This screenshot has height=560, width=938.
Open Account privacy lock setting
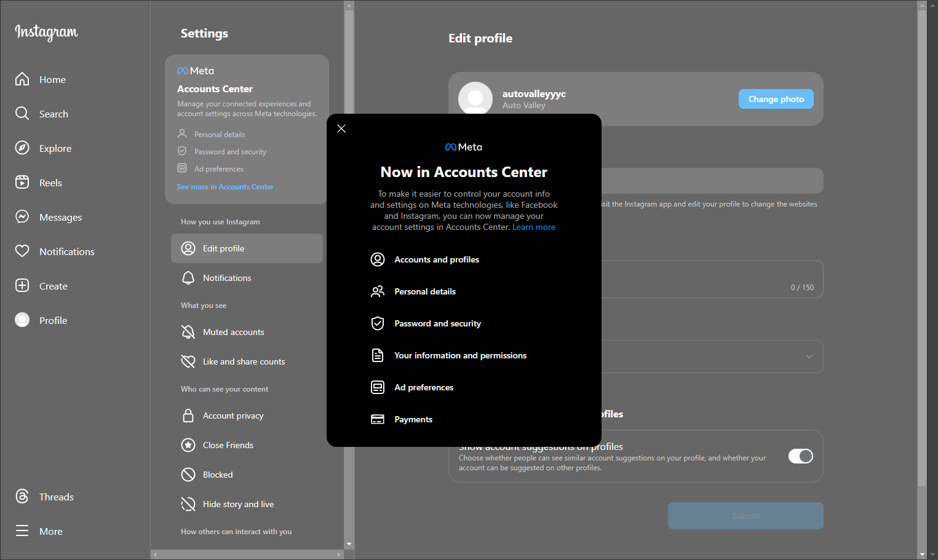point(247,416)
